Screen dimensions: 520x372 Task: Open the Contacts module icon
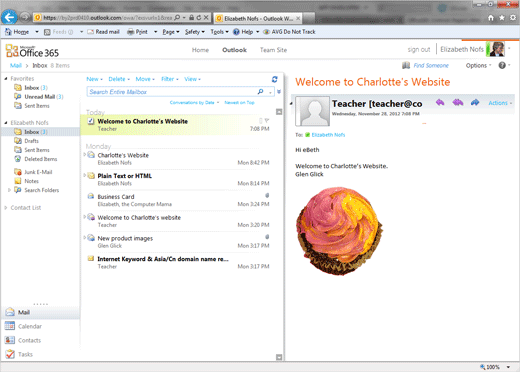[x=10, y=340]
